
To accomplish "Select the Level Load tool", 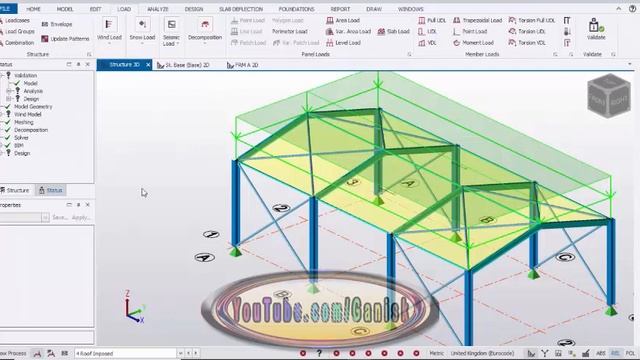I will (343, 42).
